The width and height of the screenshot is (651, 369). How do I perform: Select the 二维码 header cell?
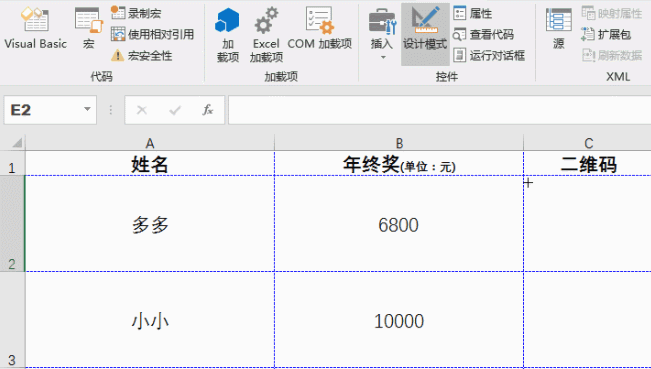587,163
